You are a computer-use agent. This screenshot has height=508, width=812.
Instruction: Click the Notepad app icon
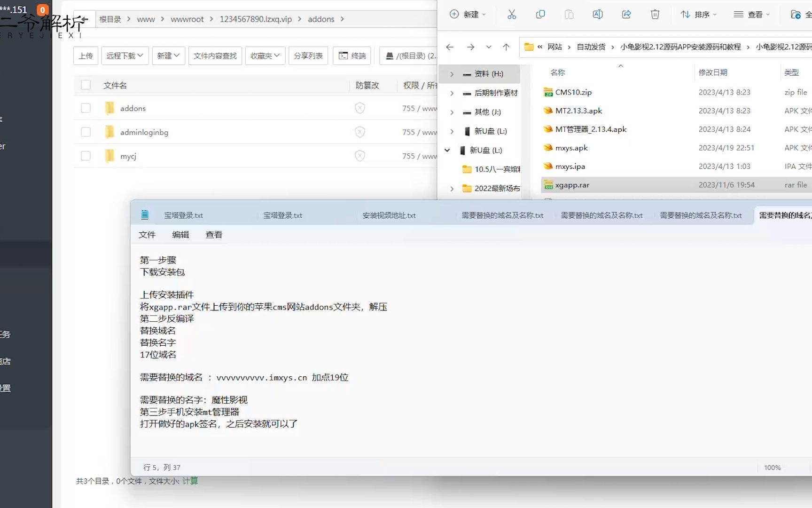point(145,215)
